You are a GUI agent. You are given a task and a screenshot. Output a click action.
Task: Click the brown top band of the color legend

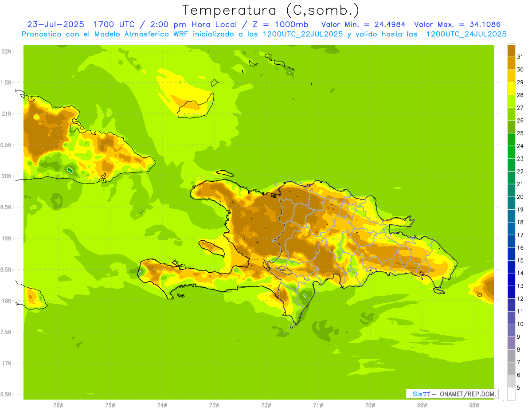pos(511,51)
